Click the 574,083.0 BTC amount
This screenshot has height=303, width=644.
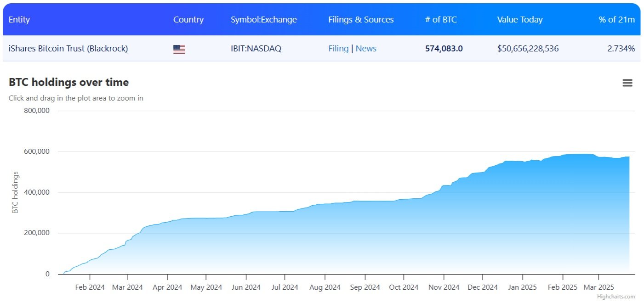pyautogui.click(x=444, y=49)
